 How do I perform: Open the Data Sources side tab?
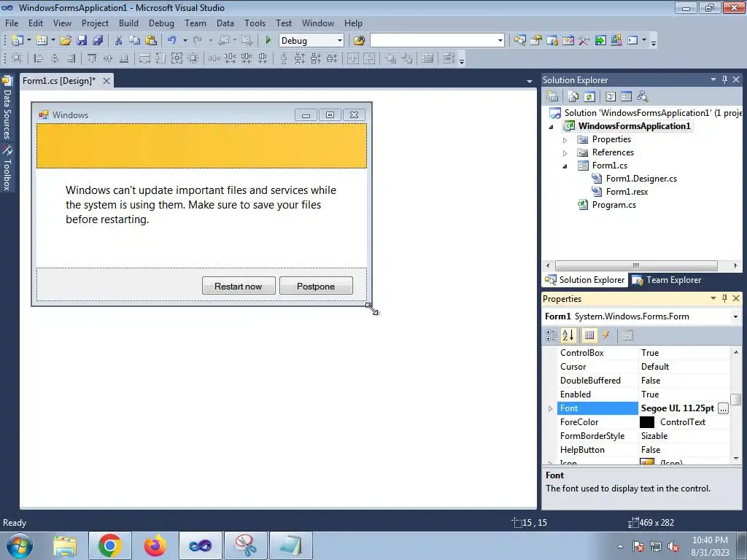pos(7,108)
